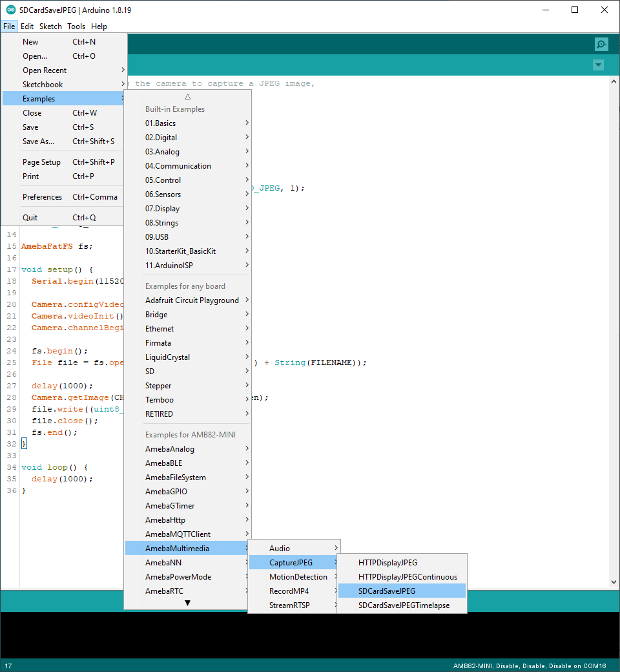Open the Tools menu

click(x=76, y=26)
